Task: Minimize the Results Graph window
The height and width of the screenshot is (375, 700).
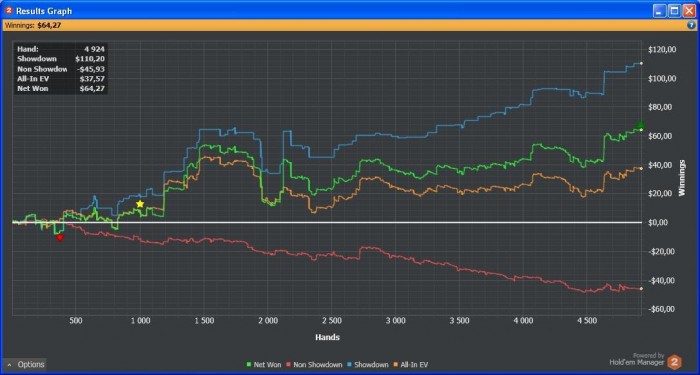Action: pyautogui.click(x=660, y=11)
